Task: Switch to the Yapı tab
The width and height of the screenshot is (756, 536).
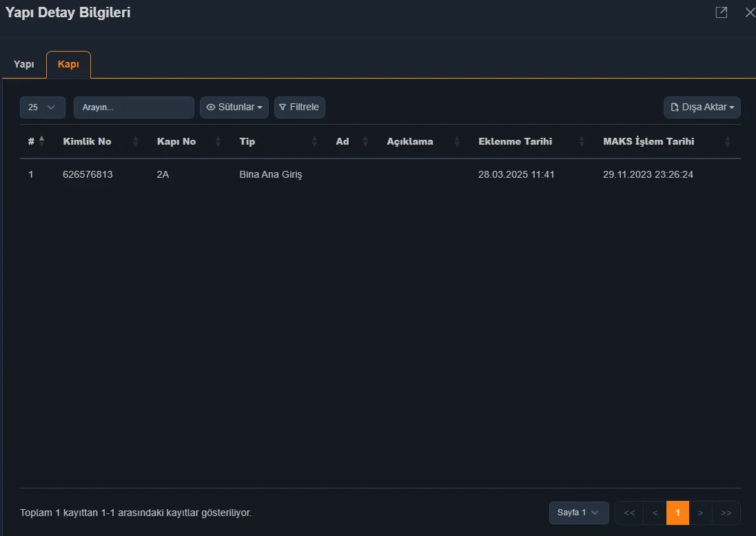Action: (x=24, y=64)
